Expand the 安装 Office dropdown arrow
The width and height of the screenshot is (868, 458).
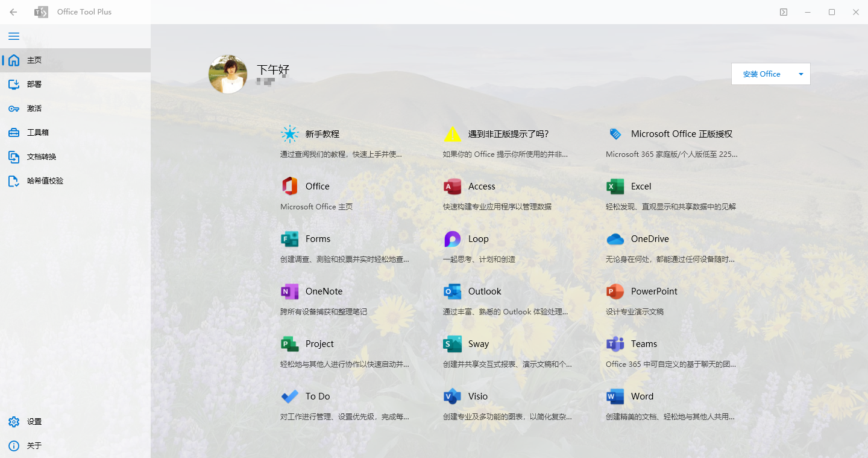[800, 74]
